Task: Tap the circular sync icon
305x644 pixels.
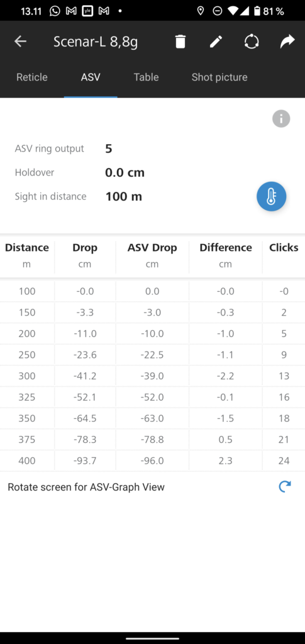Action: click(x=252, y=42)
